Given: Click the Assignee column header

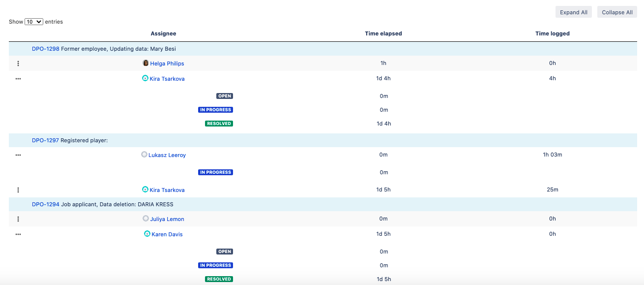Looking at the screenshot, I should pos(163,33).
